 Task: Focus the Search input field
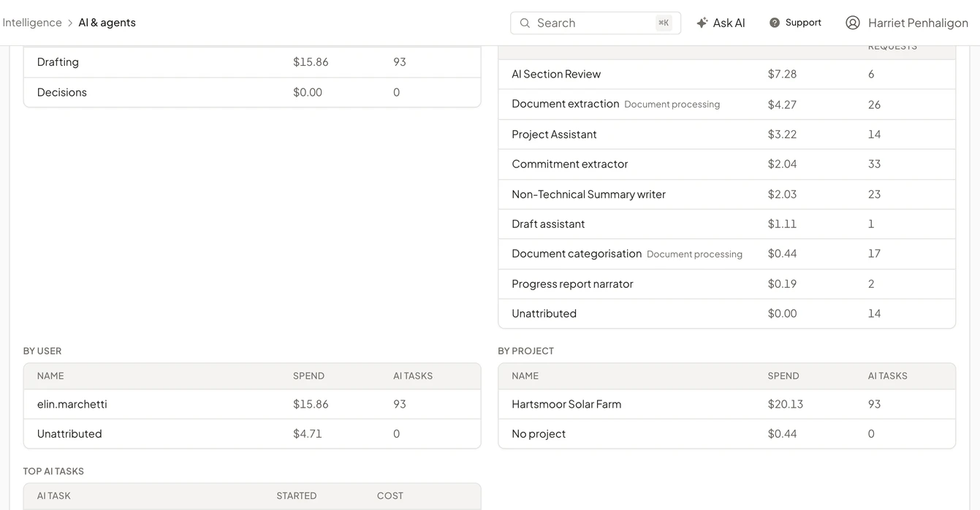[596, 23]
